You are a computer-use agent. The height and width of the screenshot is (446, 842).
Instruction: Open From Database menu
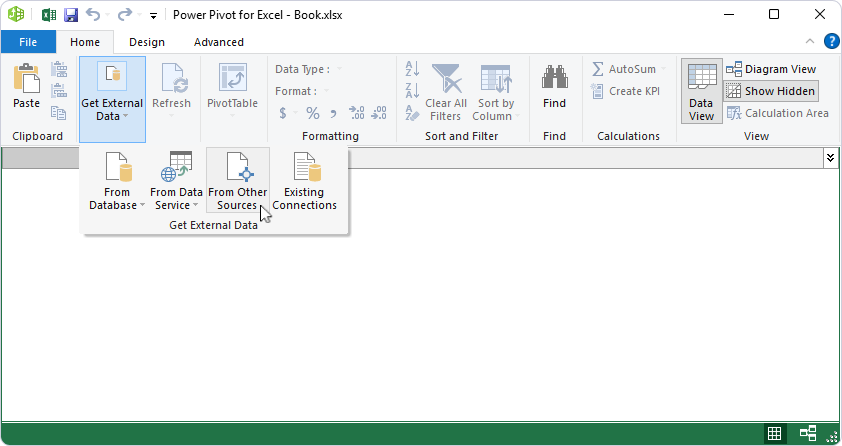point(117,181)
